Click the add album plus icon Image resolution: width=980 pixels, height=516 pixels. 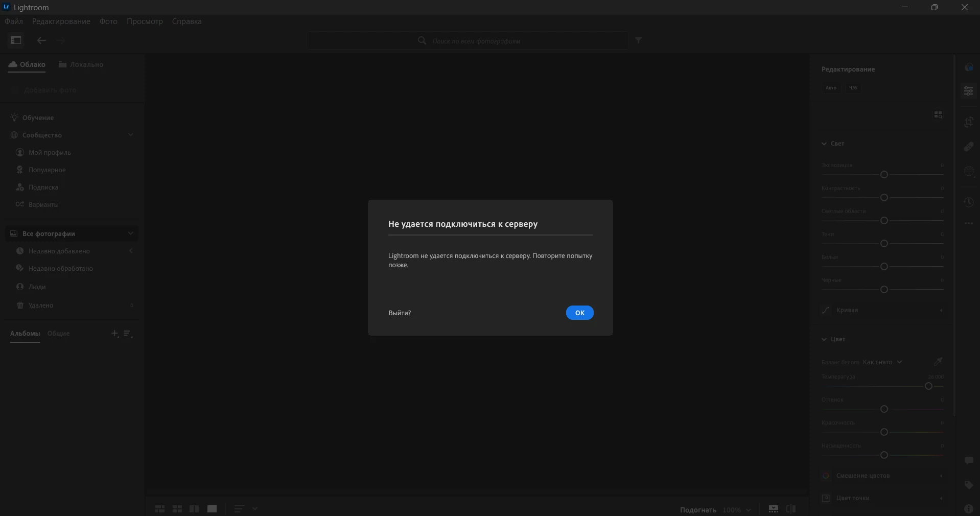coord(115,334)
